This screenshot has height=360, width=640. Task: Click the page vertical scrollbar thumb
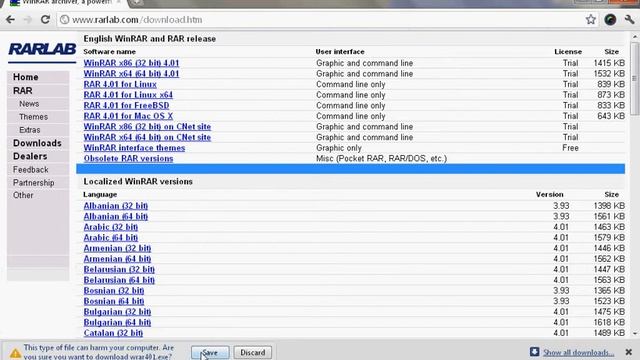(x=634, y=78)
